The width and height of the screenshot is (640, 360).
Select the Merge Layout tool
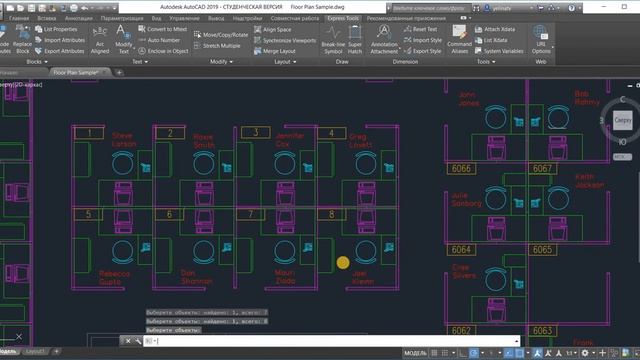coord(274,51)
